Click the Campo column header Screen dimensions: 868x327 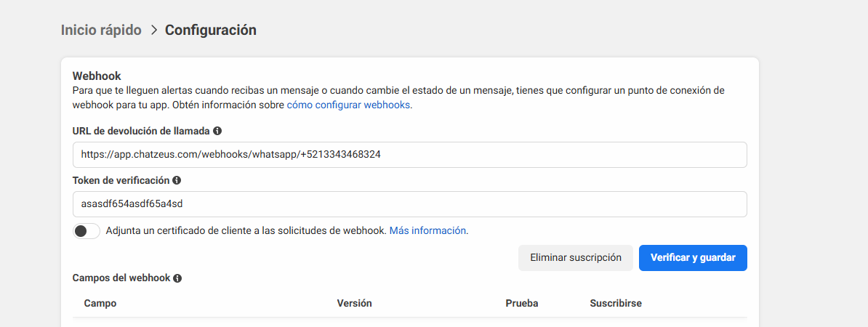coord(100,303)
